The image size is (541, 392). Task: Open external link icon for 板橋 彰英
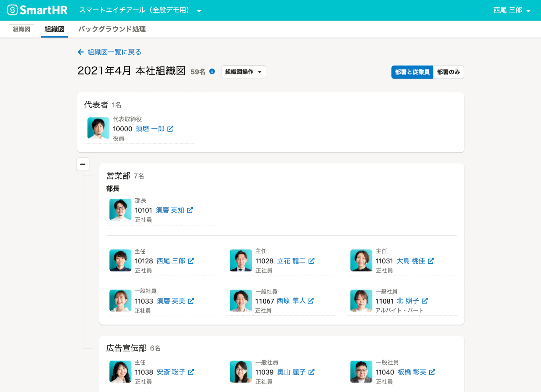coord(432,372)
